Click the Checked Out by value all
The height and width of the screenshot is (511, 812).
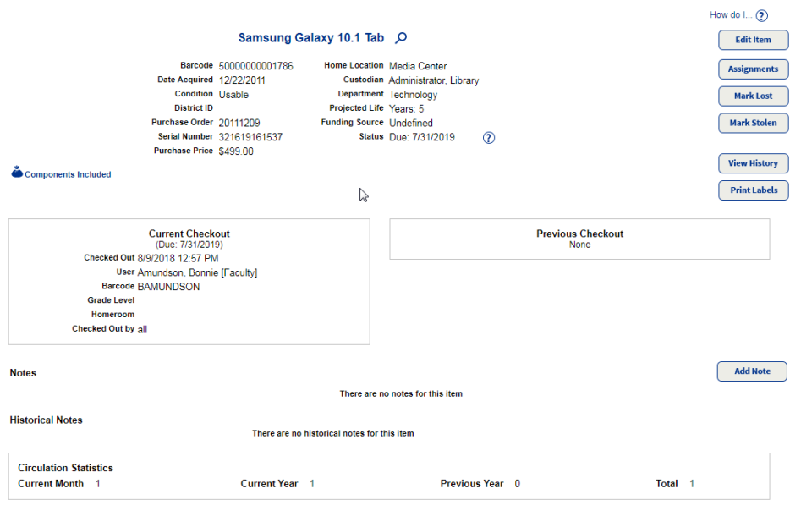click(x=142, y=329)
